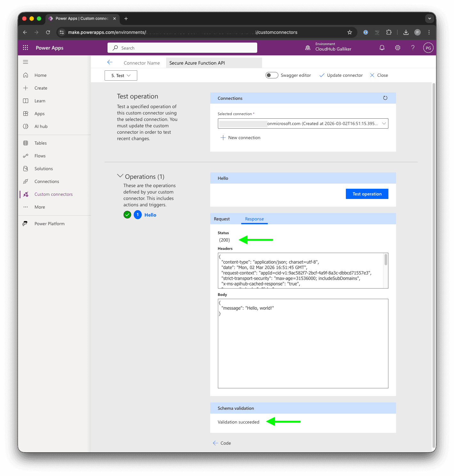
Task: Open Flows in the sidebar
Action: tap(40, 156)
